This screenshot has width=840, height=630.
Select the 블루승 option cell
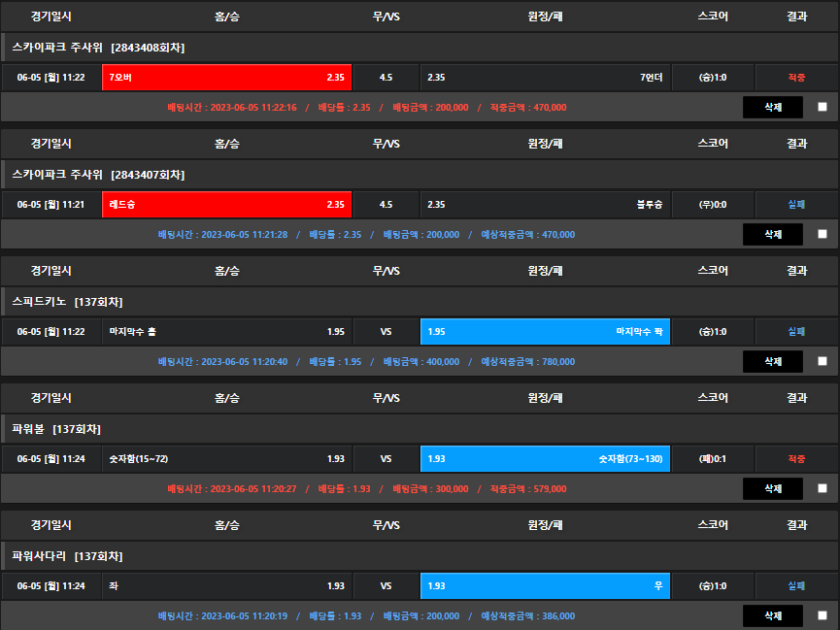click(x=545, y=205)
